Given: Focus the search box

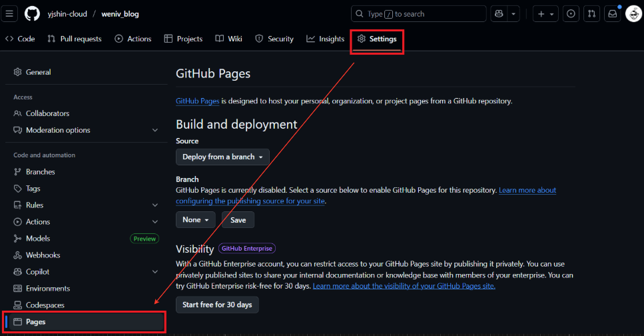Looking at the screenshot, I should pyautogui.click(x=418, y=14).
